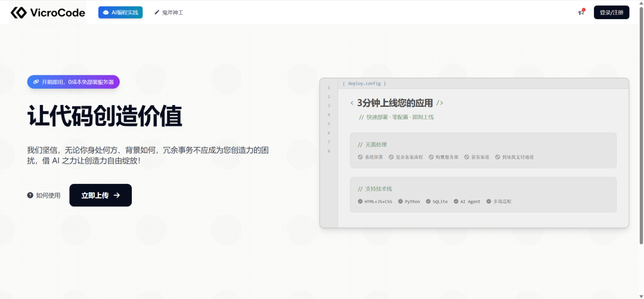
Task: Open the megaphone announcements icon
Action: coord(581,13)
